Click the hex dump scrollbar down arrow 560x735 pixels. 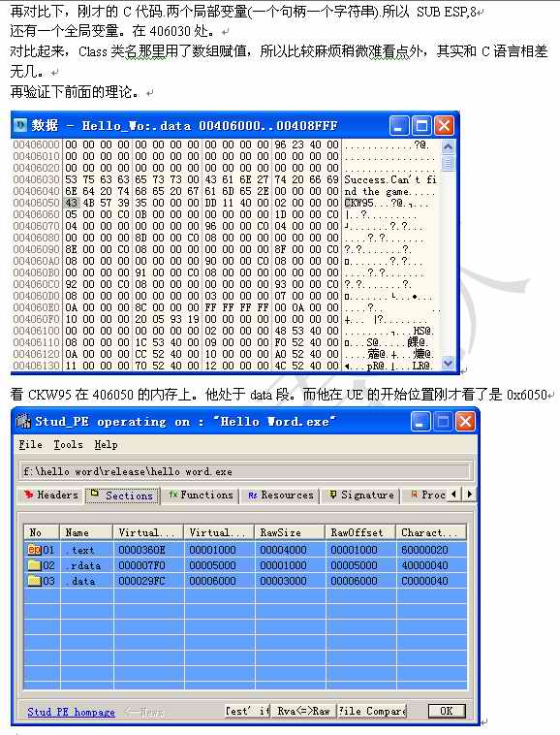pyautogui.click(x=448, y=364)
